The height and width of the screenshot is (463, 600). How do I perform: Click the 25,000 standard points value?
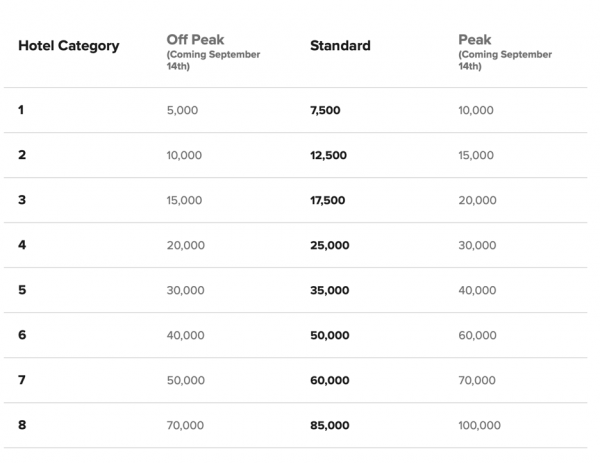click(x=330, y=245)
